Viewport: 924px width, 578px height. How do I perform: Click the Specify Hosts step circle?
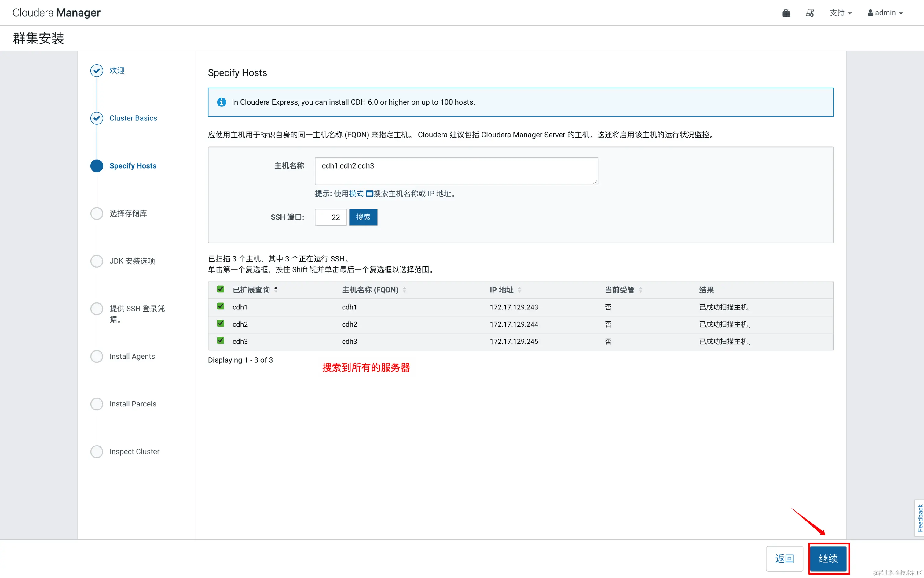pos(97,166)
